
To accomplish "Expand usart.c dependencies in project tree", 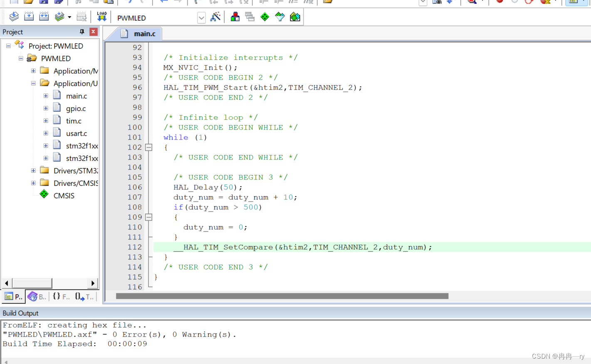I will tap(46, 133).
